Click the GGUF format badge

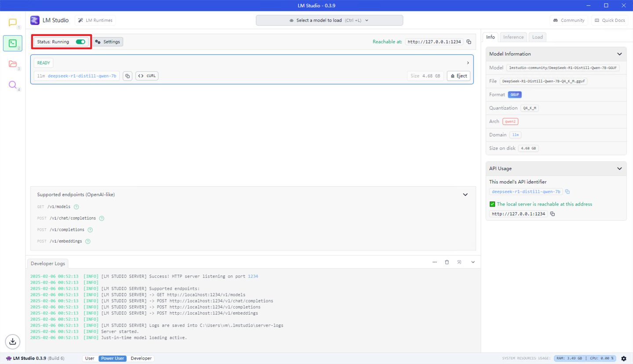[x=515, y=95]
